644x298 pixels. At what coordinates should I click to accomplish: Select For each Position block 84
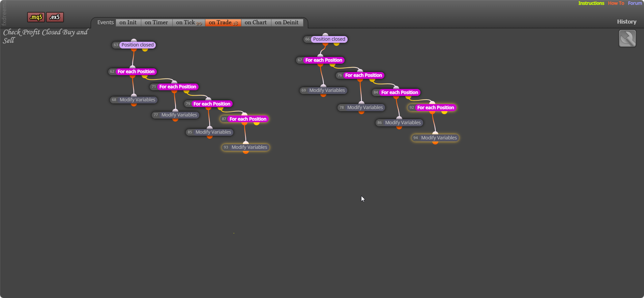[396, 93]
